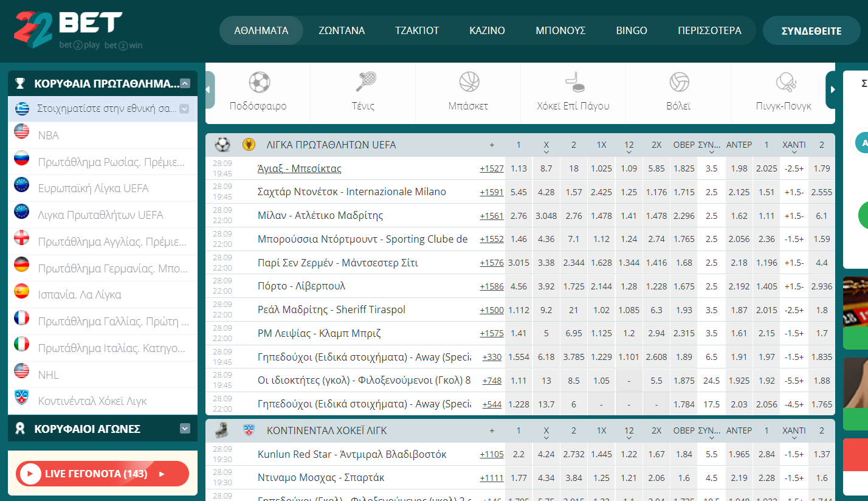Screen dimensions: 868x501
Task: Click the KHL logo icon in sidebar
Action: 22,398
